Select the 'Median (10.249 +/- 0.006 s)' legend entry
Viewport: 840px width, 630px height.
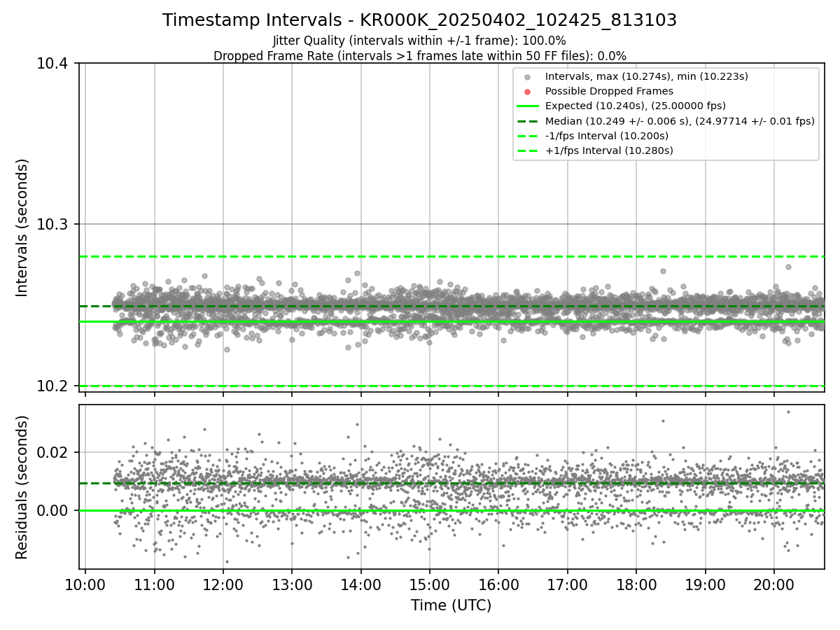pyautogui.click(x=680, y=121)
